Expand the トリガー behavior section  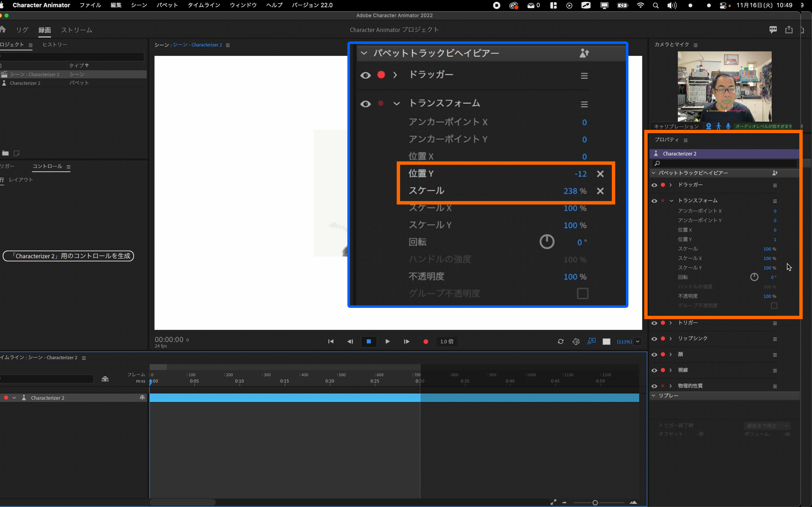[670, 323]
